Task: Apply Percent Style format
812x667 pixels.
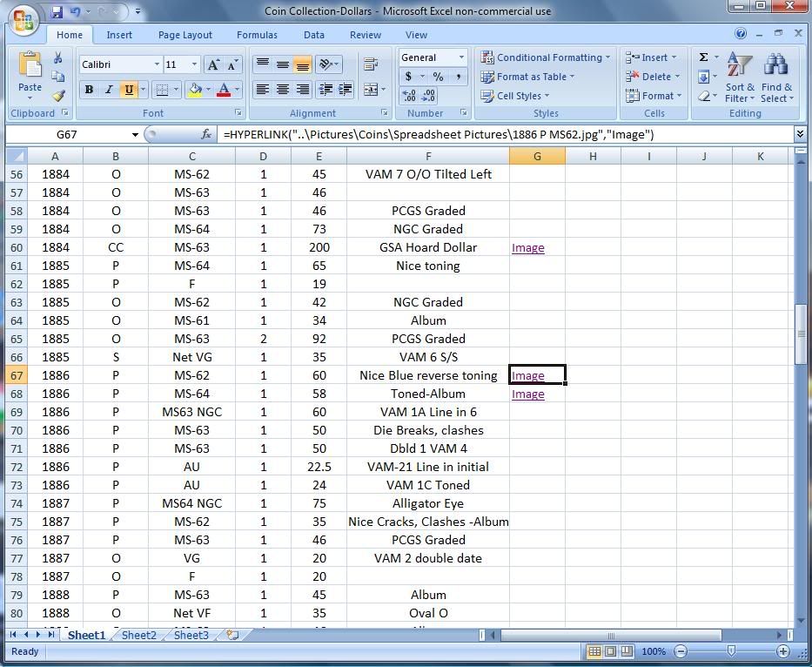Action: tap(438, 77)
